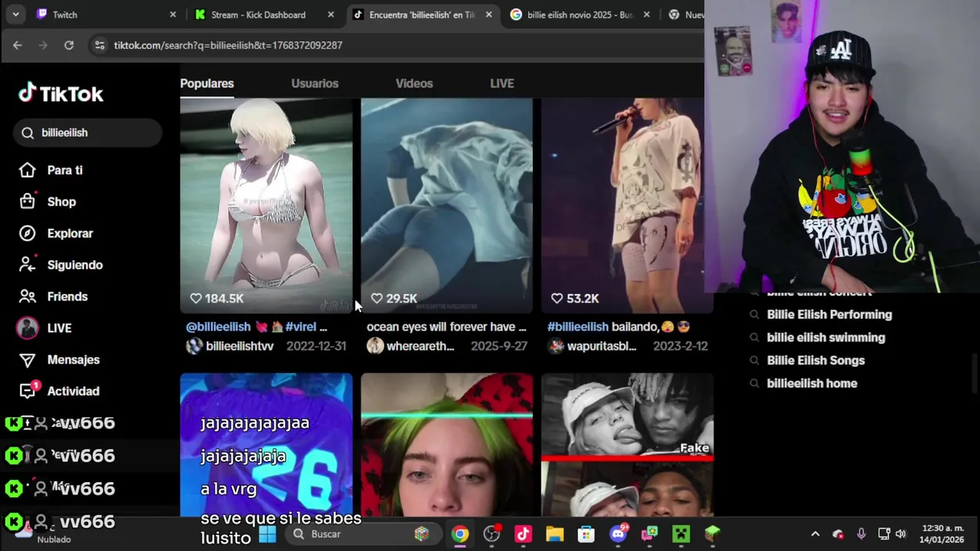
Task: Open the volume control in tray
Action: click(x=901, y=534)
